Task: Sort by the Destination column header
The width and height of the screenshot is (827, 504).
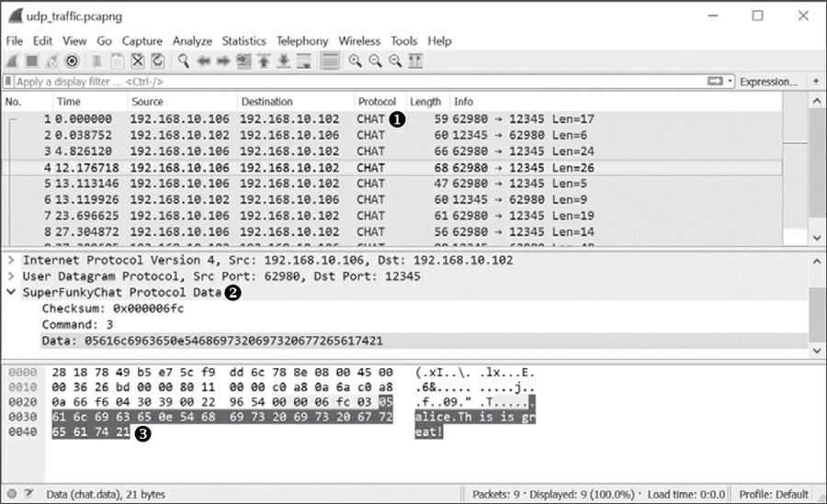Action: click(x=295, y=102)
